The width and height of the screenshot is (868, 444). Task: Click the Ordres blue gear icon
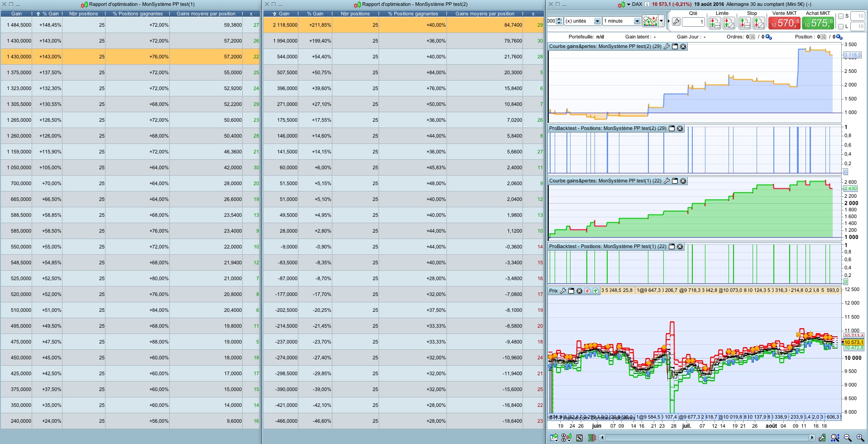tap(768, 37)
